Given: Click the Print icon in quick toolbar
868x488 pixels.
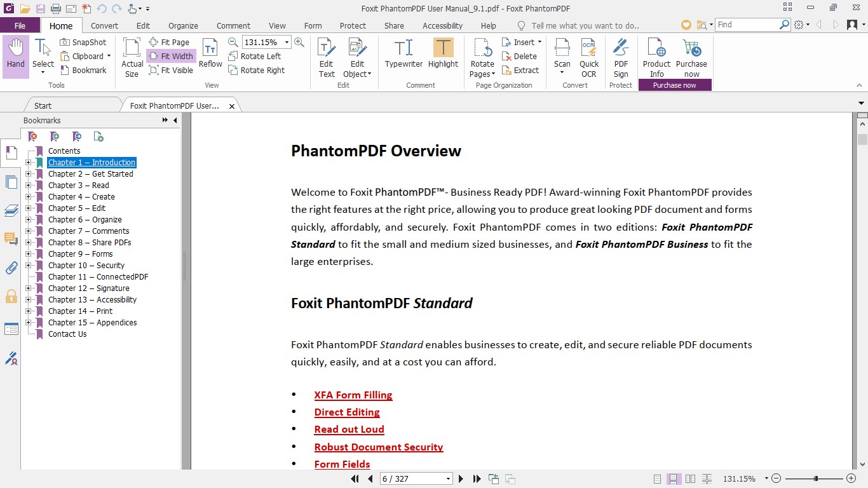Looking at the screenshot, I should (55, 8).
